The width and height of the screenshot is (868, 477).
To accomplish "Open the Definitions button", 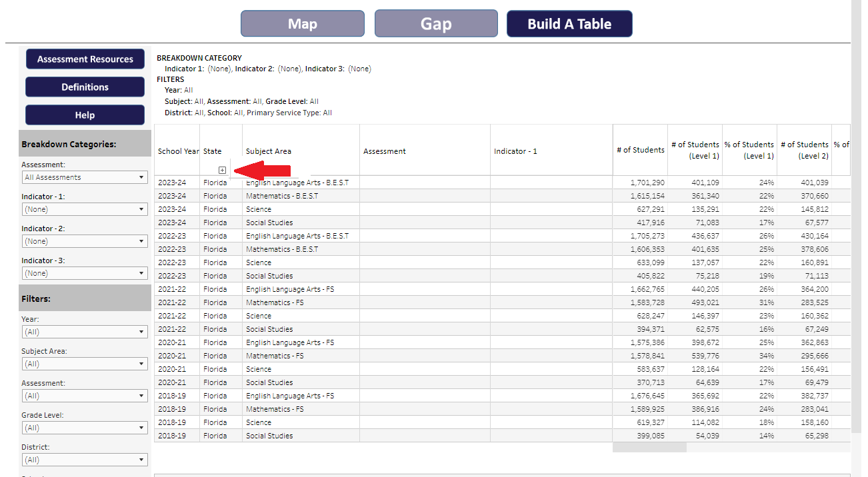I will 85,87.
